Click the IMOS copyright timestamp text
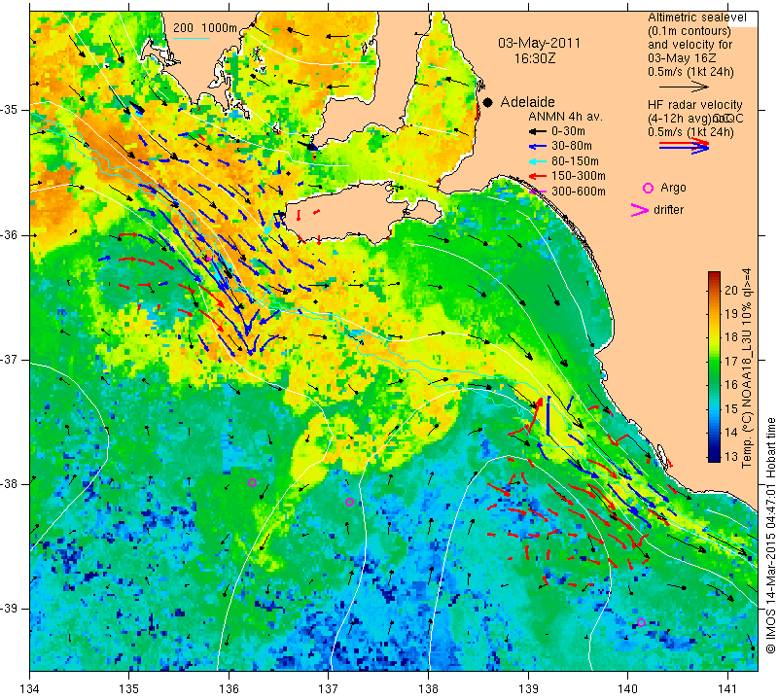 pyautogui.click(x=770, y=535)
